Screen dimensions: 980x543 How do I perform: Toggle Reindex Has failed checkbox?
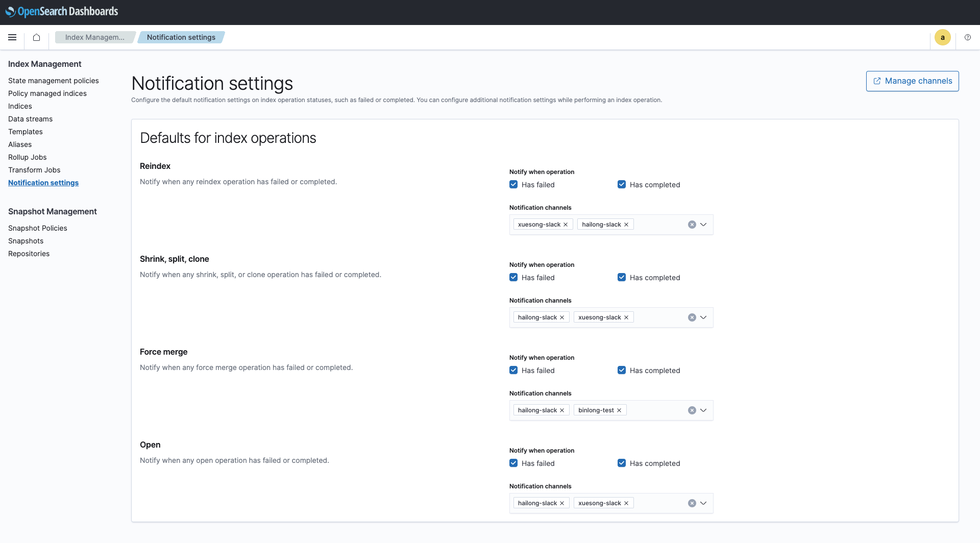[513, 185]
